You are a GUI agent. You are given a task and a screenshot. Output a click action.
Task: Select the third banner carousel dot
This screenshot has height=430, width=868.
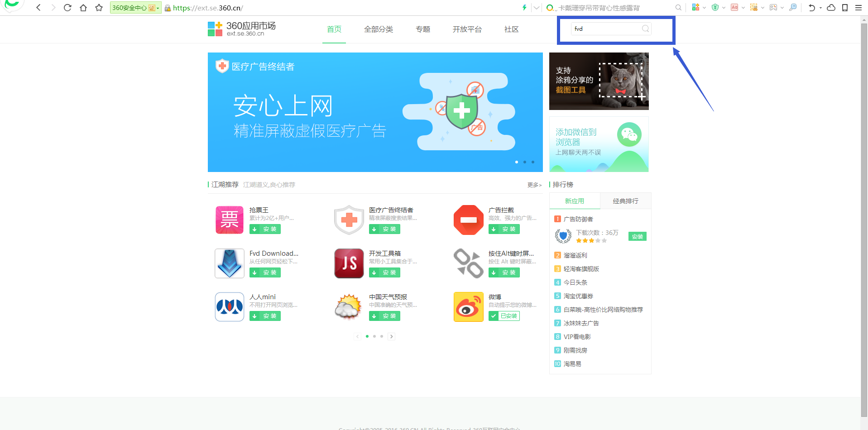pyautogui.click(x=533, y=162)
